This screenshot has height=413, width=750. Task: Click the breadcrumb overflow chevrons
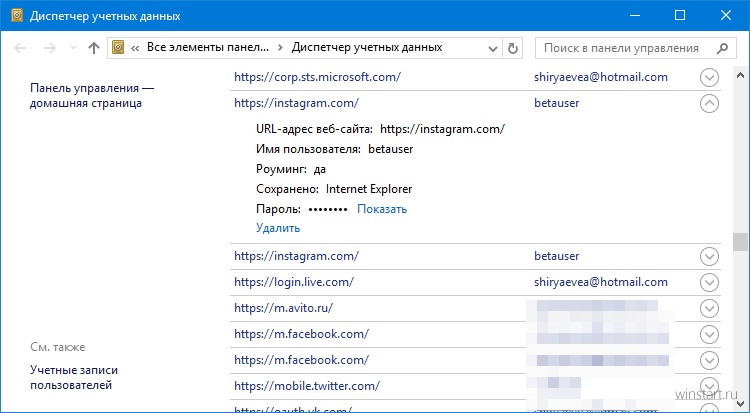click(135, 48)
